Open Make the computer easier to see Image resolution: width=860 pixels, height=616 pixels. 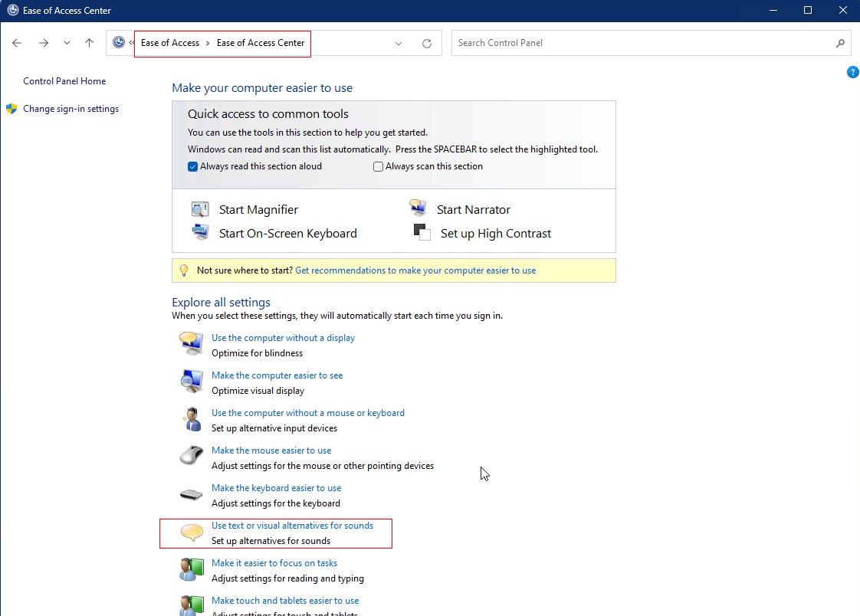277,375
